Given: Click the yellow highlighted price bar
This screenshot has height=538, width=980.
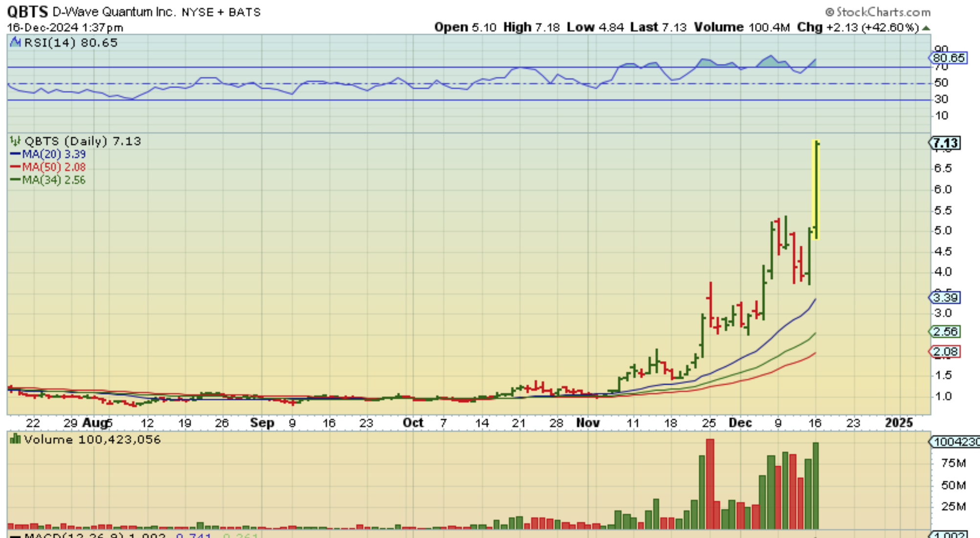Looking at the screenshot, I should click(816, 191).
